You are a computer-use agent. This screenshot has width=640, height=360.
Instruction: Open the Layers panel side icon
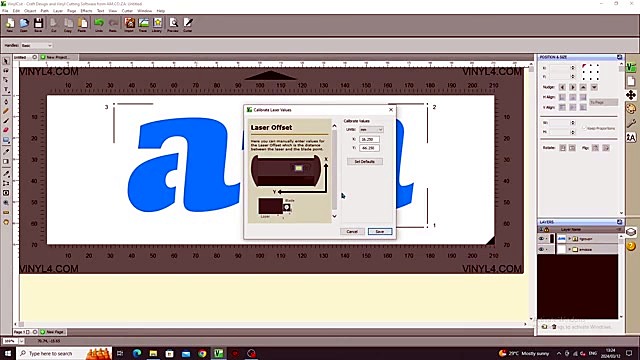point(631,232)
